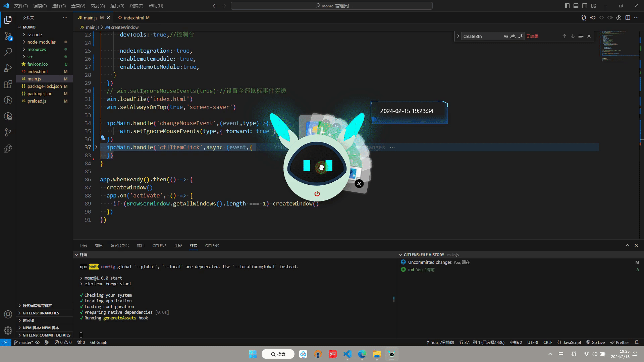Open 运行(R) menu
The width and height of the screenshot is (644, 362).
pyautogui.click(x=117, y=6)
